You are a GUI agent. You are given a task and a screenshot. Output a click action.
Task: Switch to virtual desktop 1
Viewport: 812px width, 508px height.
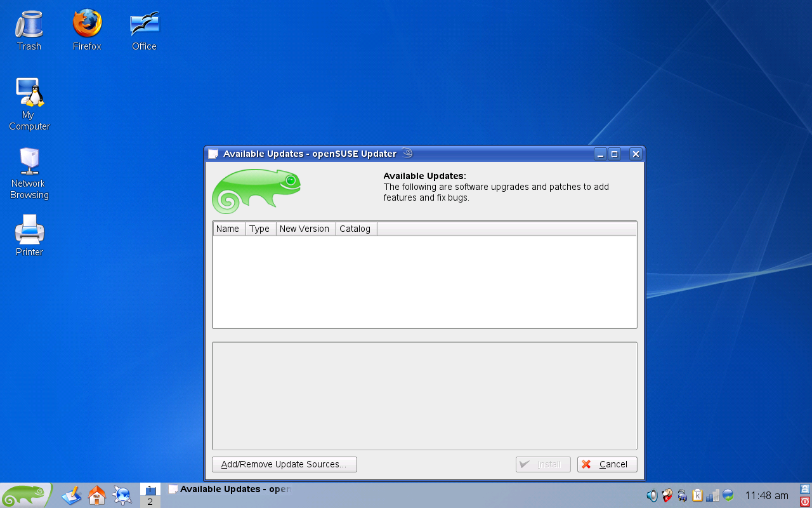[150, 490]
